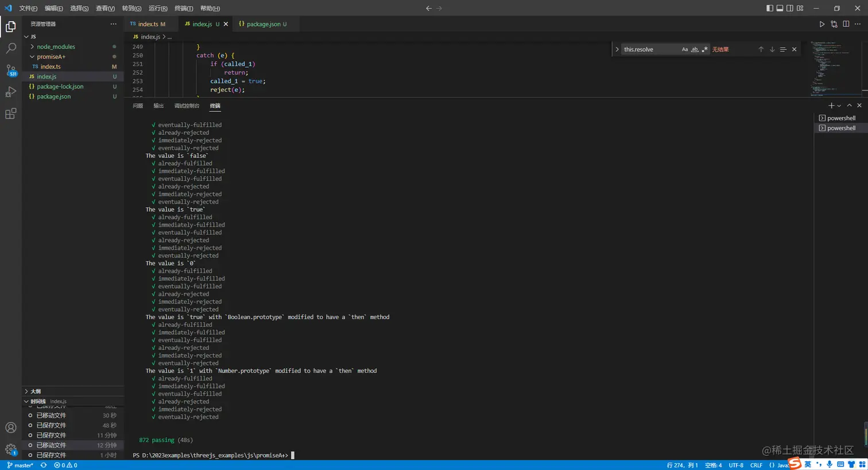Maximize terminal panel with up chevron
868x470 pixels.
pyautogui.click(x=849, y=106)
